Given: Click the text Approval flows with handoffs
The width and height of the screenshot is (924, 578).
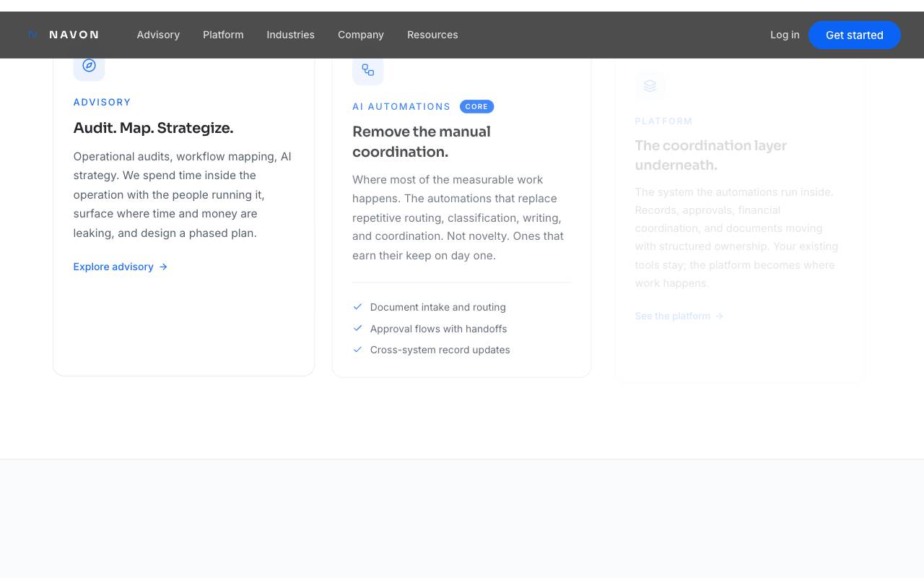Looking at the screenshot, I should tap(439, 329).
